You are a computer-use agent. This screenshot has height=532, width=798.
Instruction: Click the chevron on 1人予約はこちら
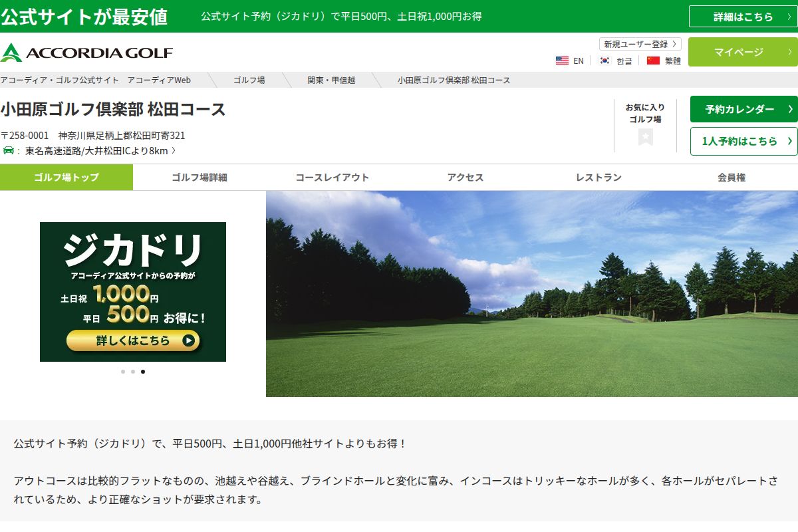[x=789, y=141]
